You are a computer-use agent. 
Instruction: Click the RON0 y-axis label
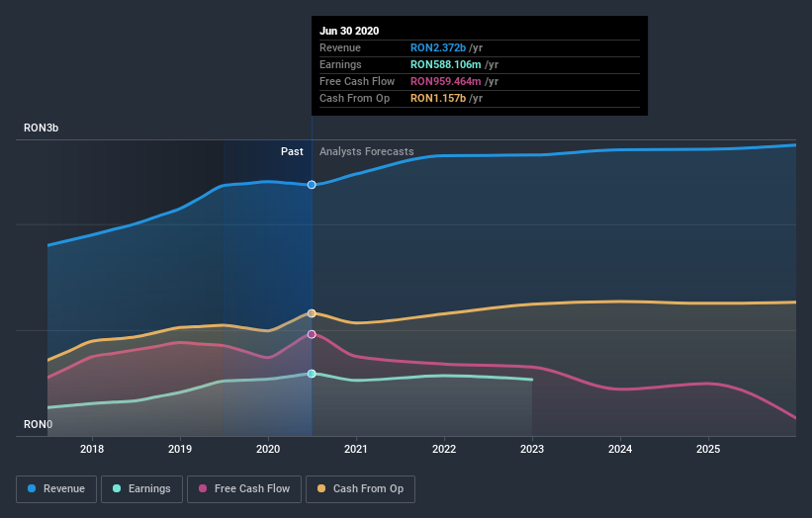(38, 424)
